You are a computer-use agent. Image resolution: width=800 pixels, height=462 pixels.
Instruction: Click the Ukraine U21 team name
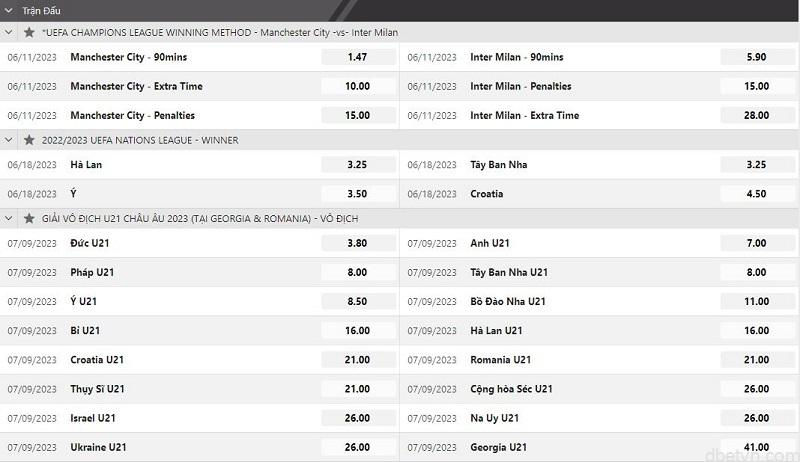[98, 447]
